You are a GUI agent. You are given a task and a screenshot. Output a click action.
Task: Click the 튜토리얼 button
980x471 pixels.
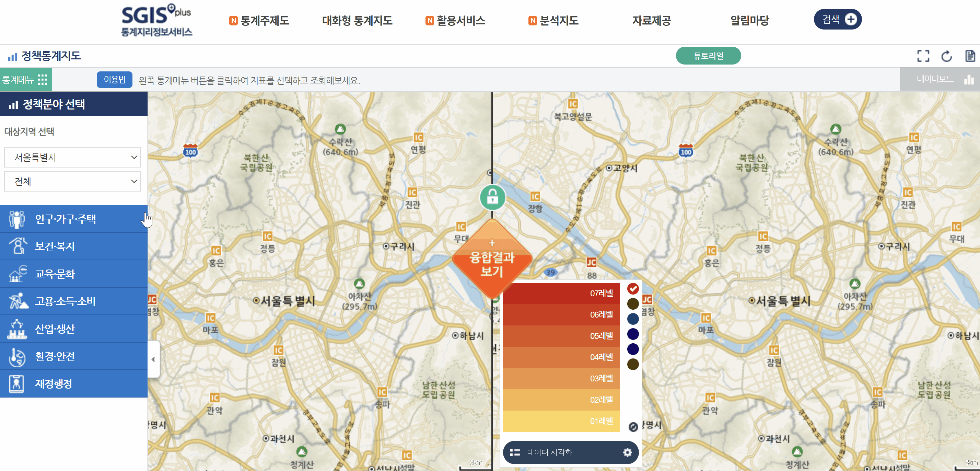pos(708,56)
